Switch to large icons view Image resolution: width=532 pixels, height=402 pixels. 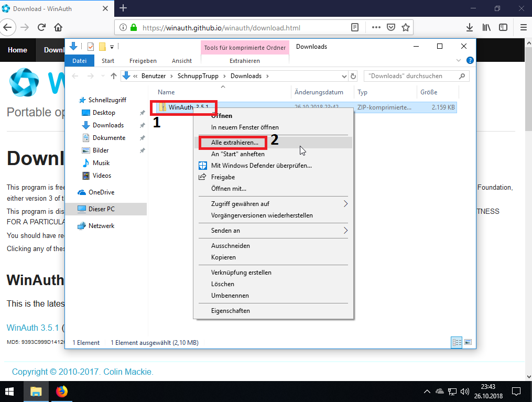(x=468, y=343)
